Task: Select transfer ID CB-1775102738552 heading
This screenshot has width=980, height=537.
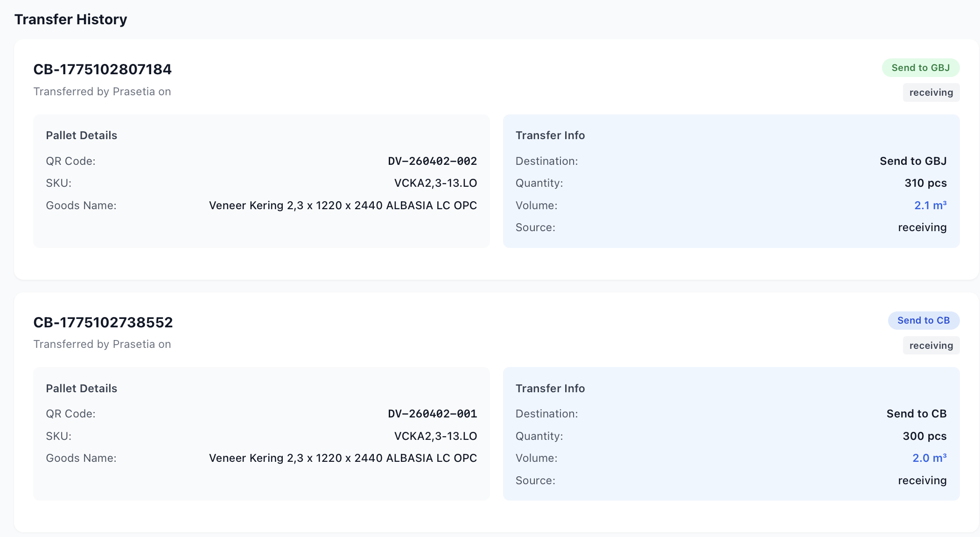Action: [103, 322]
